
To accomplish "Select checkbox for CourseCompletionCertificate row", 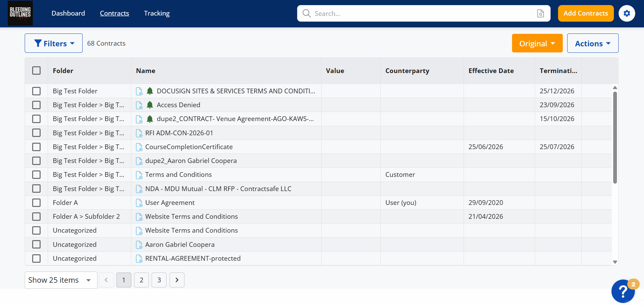I will pyautogui.click(x=37, y=147).
